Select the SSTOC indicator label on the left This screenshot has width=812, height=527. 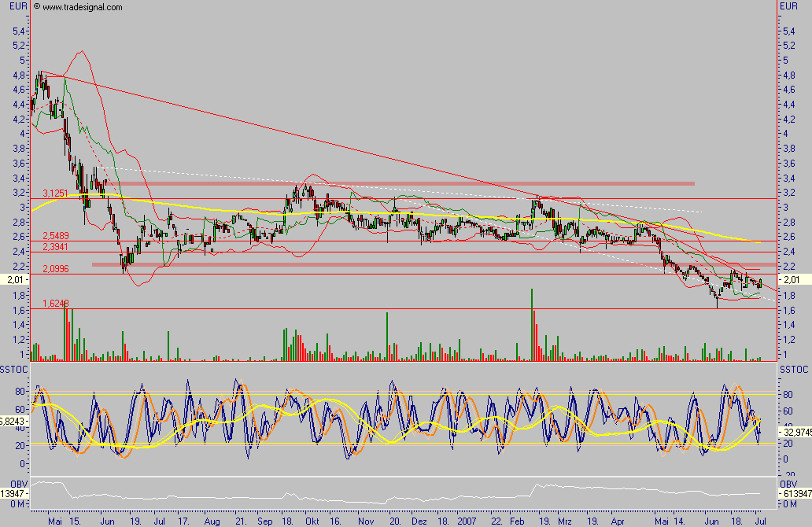[14, 370]
